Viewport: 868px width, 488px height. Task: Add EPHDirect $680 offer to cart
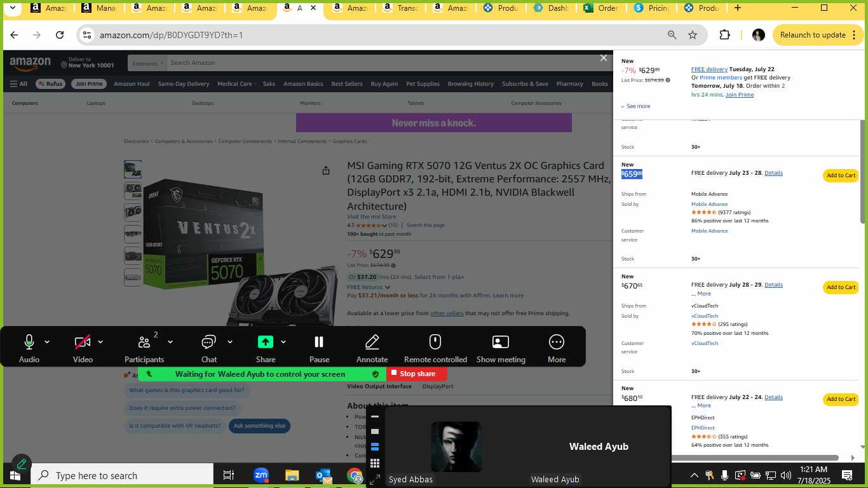841,399
